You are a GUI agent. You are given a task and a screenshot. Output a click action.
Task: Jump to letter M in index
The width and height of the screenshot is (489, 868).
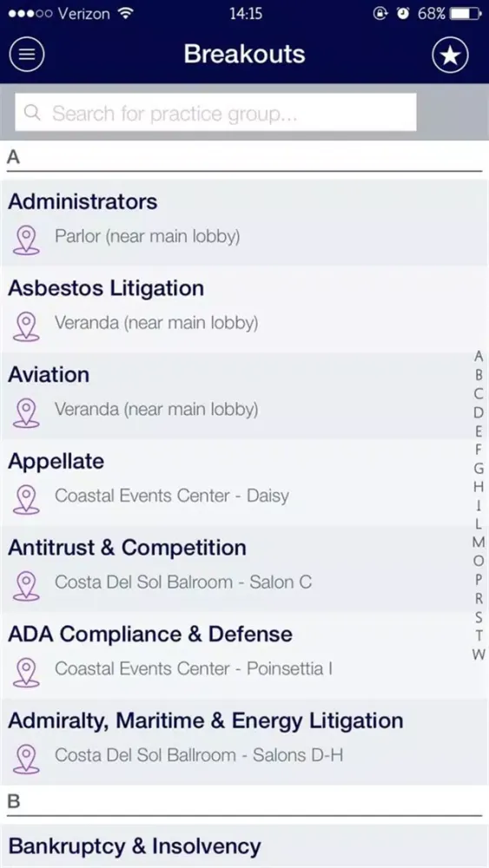point(479,542)
